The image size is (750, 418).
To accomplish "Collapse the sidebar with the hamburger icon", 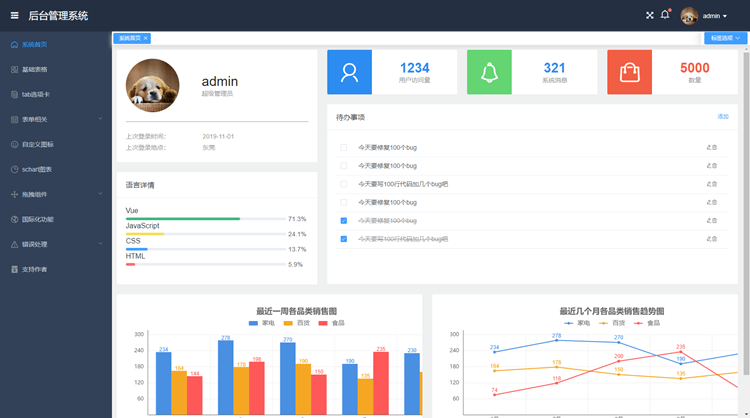I will click(14, 16).
